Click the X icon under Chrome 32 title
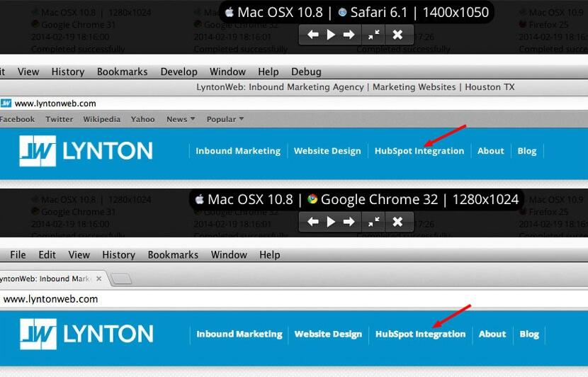 [397, 222]
